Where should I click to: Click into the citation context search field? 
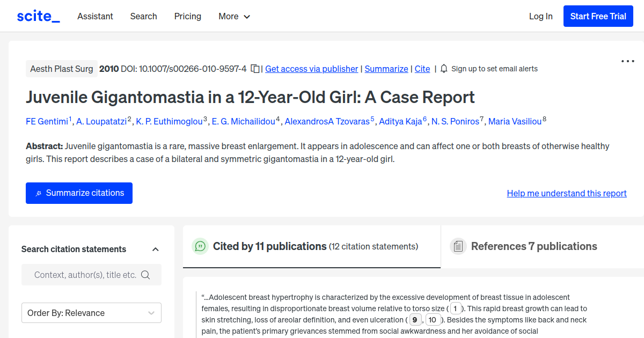(x=85, y=275)
